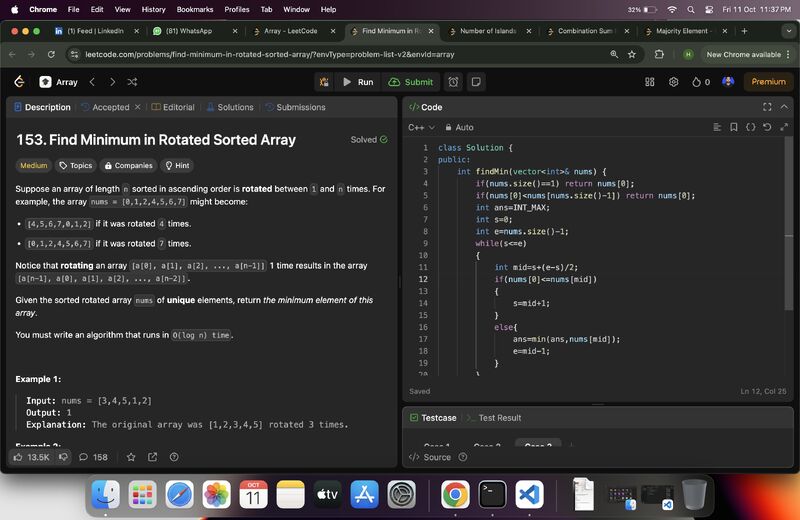
Task: Click the code editor vertical scrollbar
Action: coord(789,225)
